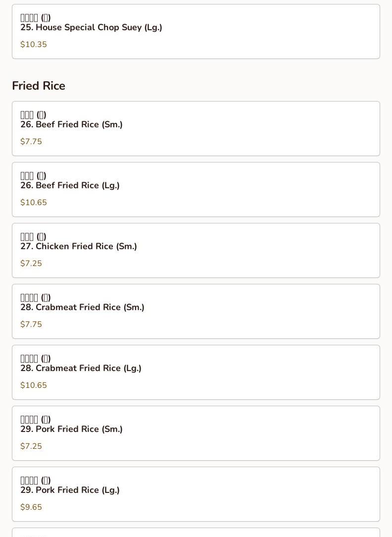Click the Fried Rice section heading
The image size is (392, 537).
39,86
